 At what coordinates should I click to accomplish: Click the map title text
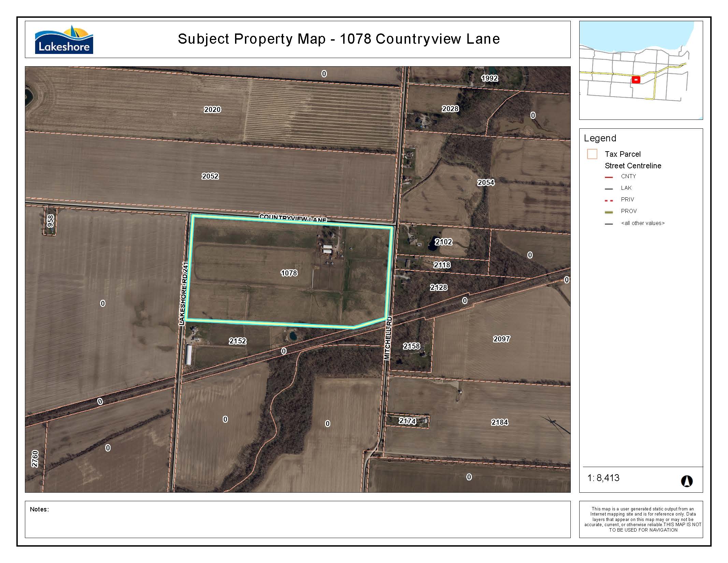pyautogui.click(x=338, y=39)
